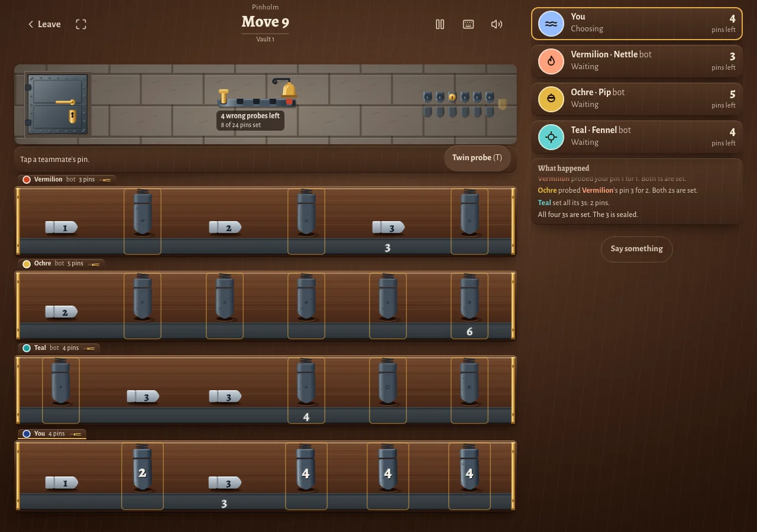This screenshot has height=532, width=757.
Task: Tap Vermilion's hidden pin between set 1 and 2
Action: click(x=143, y=222)
